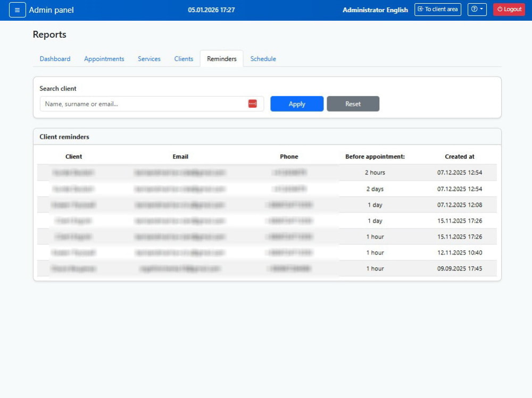
Task: Apply the client search filter
Action: coord(297,104)
